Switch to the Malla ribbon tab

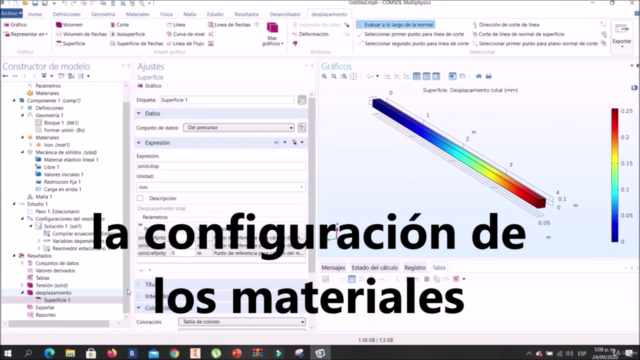tap(189, 14)
